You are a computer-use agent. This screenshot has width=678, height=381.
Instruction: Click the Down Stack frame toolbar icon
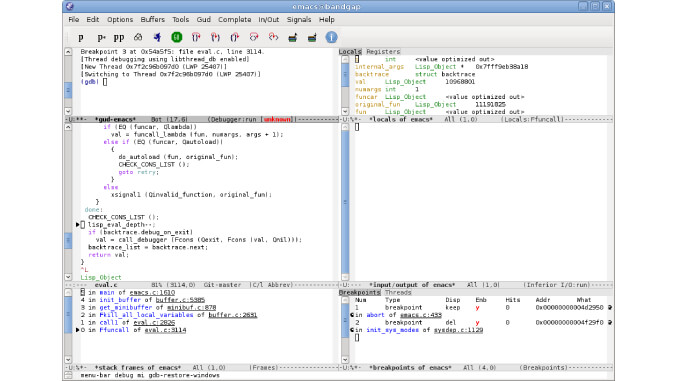[312, 37]
